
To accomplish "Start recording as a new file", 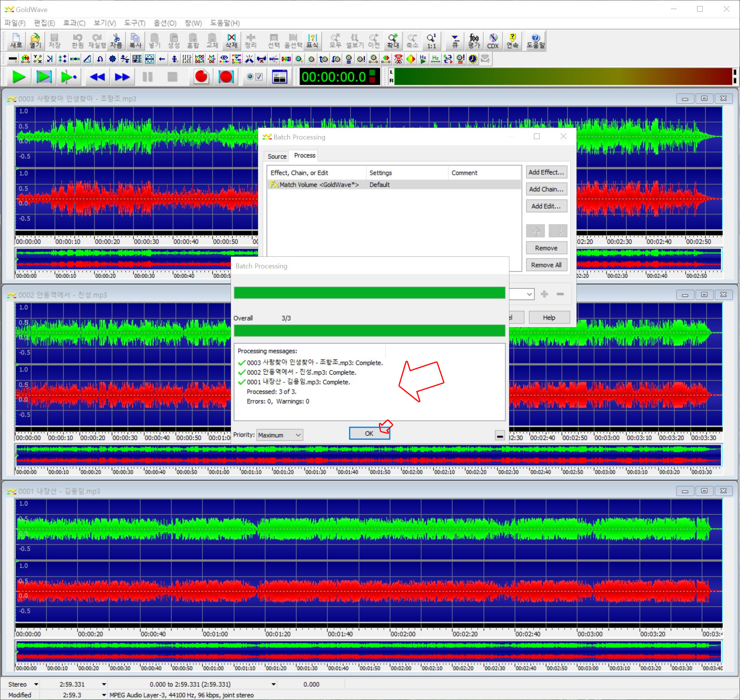I will (201, 77).
